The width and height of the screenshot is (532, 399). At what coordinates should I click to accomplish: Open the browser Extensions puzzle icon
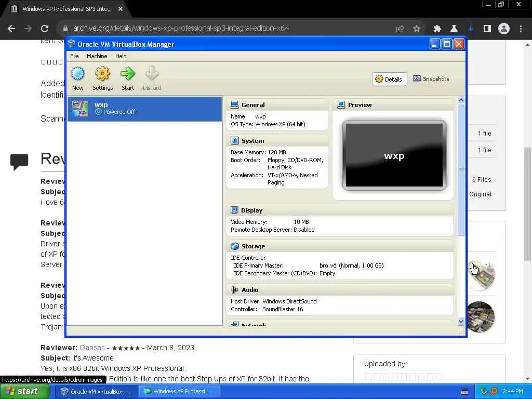click(x=437, y=29)
